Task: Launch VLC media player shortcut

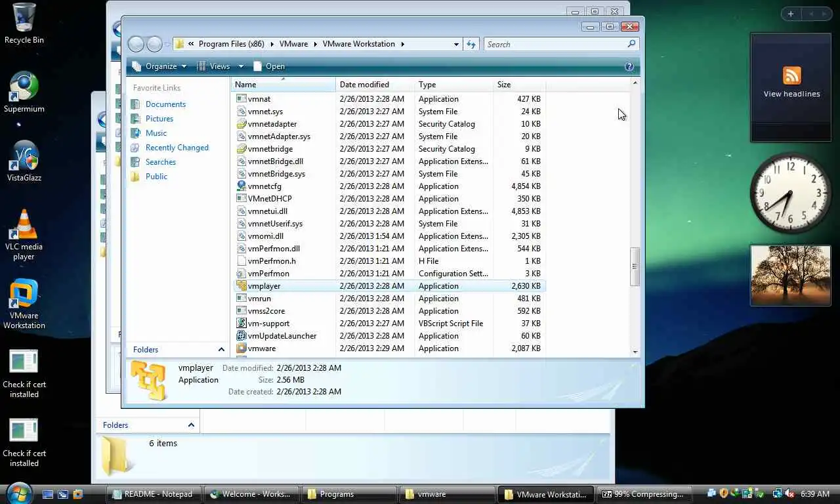Action: pyautogui.click(x=24, y=234)
